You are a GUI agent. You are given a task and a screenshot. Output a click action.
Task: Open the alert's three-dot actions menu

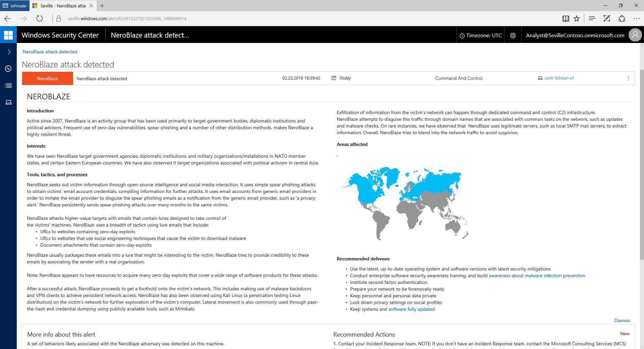[x=628, y=79]
